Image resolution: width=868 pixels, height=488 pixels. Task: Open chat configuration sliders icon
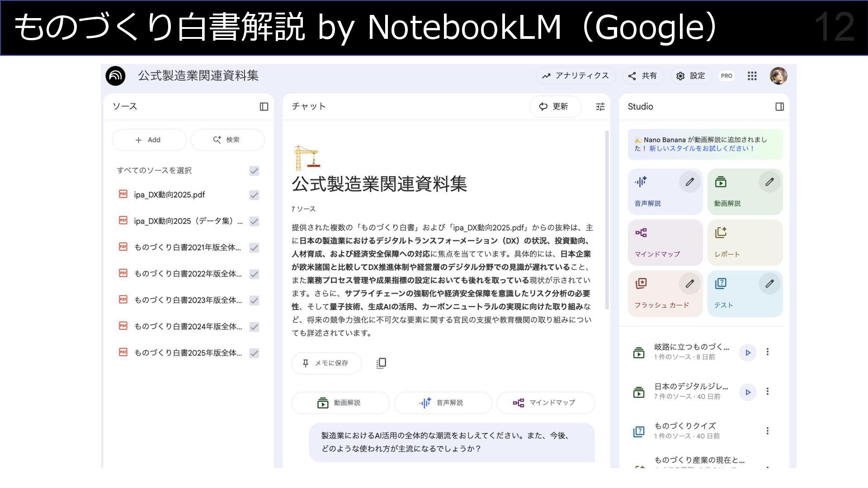click(600, 107)
